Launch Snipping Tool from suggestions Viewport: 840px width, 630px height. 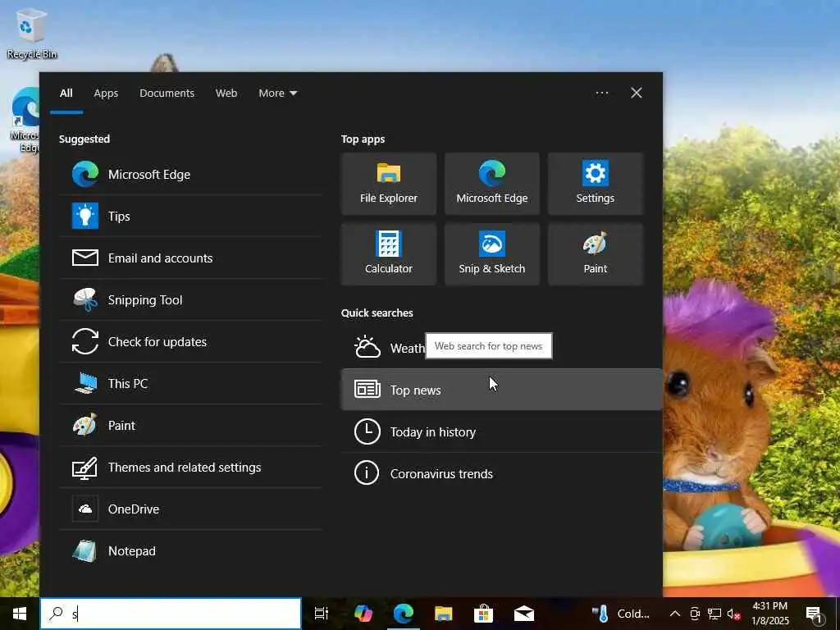click(190, 299)
